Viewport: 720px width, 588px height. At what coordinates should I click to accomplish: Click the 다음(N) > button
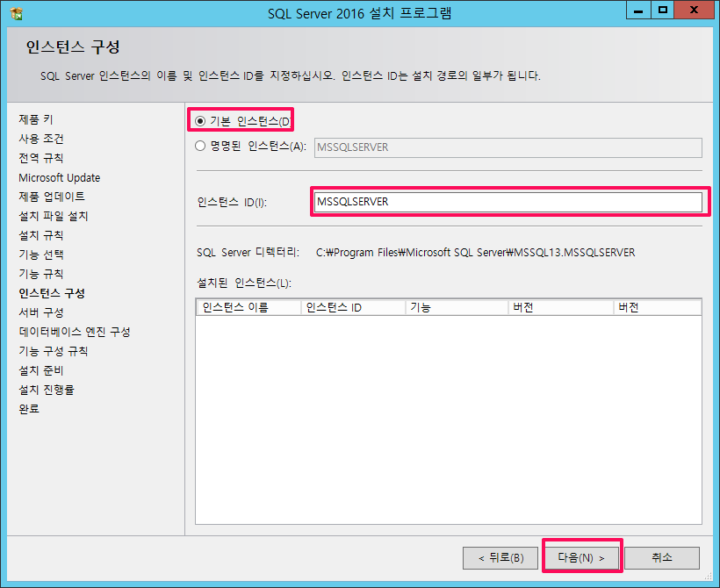582,557
